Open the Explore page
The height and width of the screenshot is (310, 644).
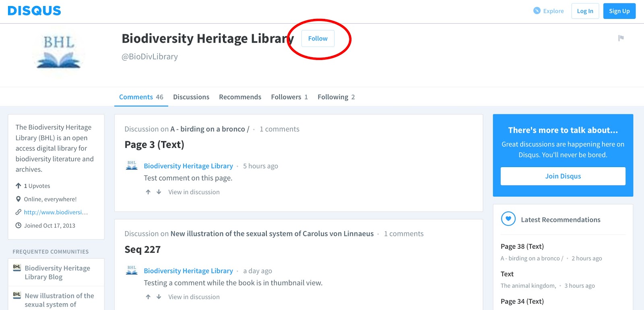pyautogui.click(x=549, y=11)
